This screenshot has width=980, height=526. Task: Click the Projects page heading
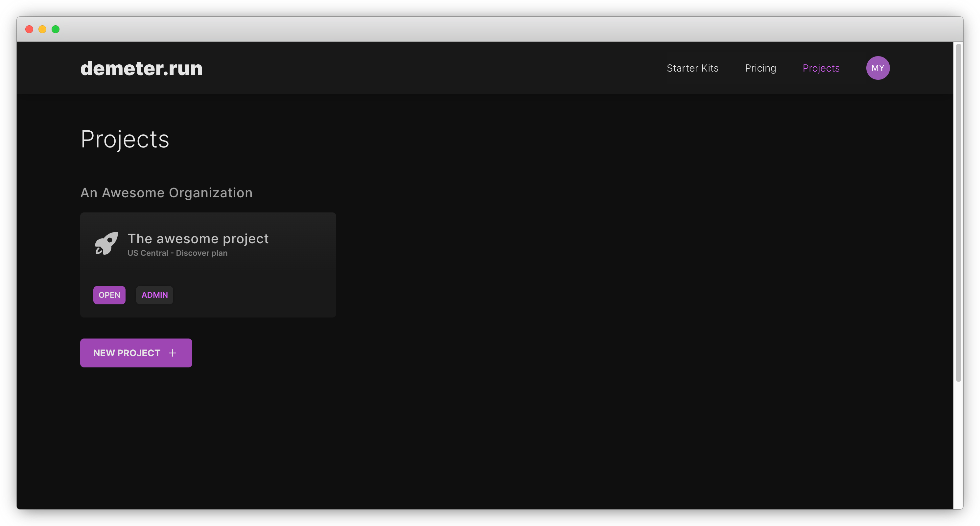pos(125,139)
